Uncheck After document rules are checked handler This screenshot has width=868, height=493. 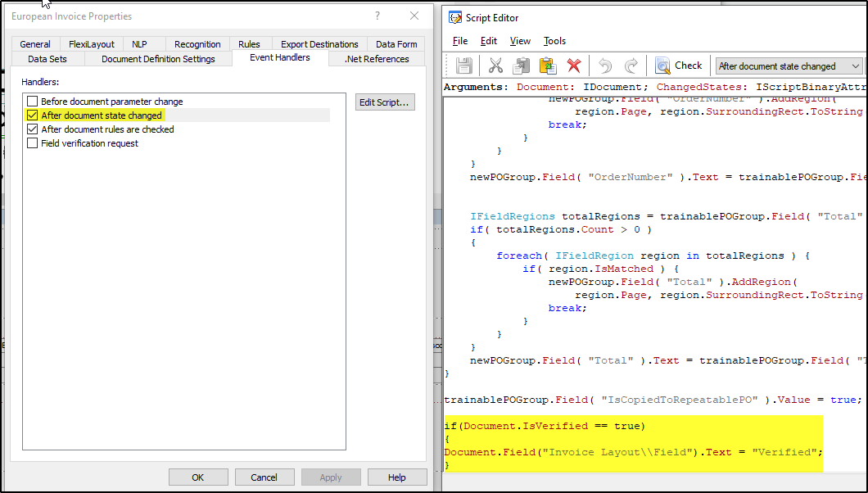(32, 129)
